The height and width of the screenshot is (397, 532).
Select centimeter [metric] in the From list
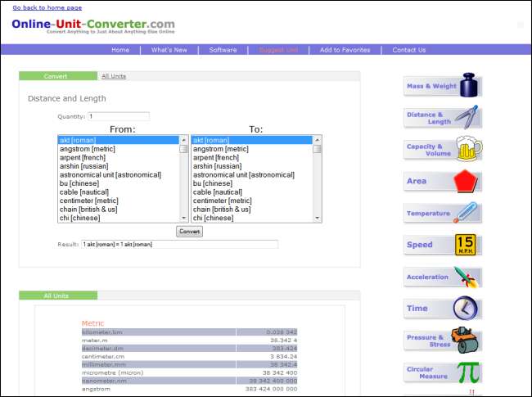pyautogui.click(x=119, y=201)
